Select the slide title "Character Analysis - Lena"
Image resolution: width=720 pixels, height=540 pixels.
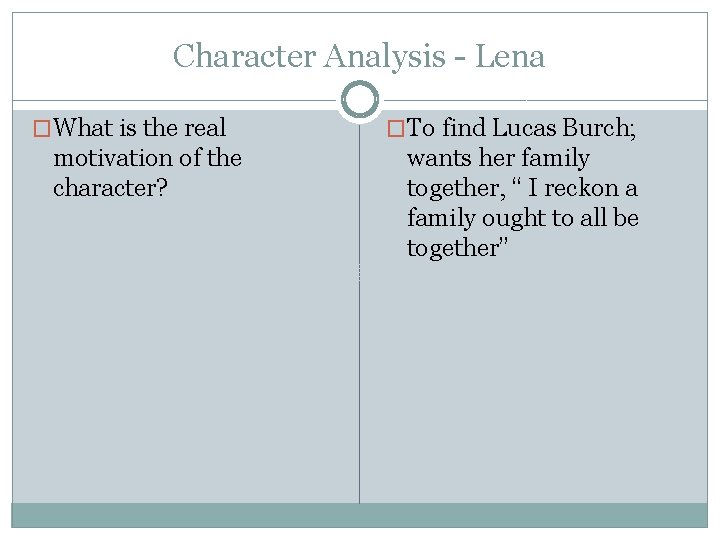point(359,56)
